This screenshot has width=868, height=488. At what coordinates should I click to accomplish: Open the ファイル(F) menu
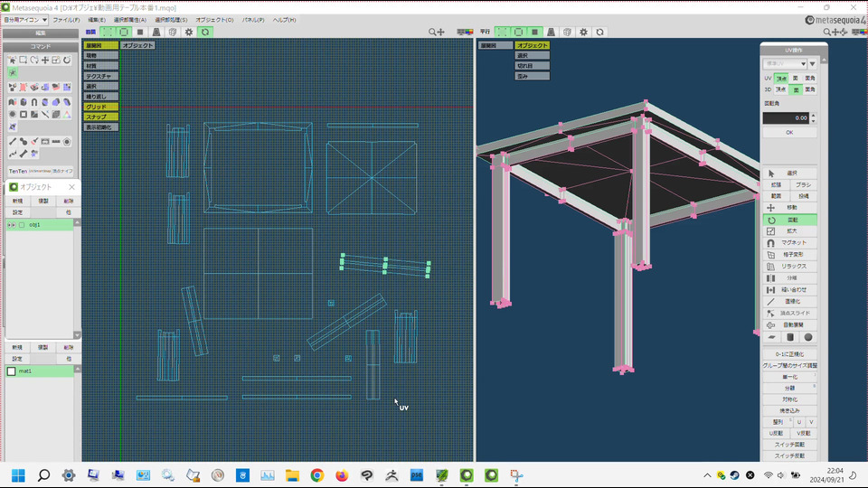click(66, 19)
